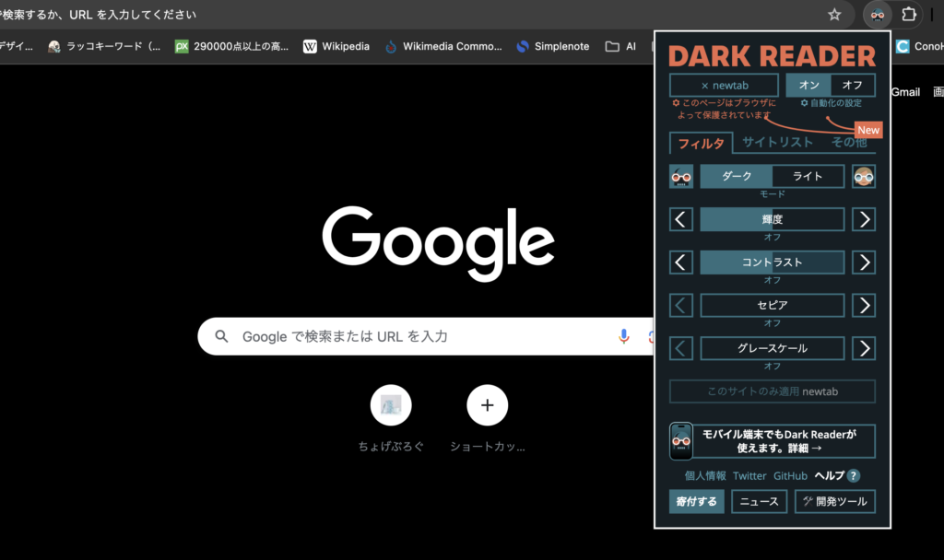
Task: Increase グレースケール with the right arrow
Action: 863,348
